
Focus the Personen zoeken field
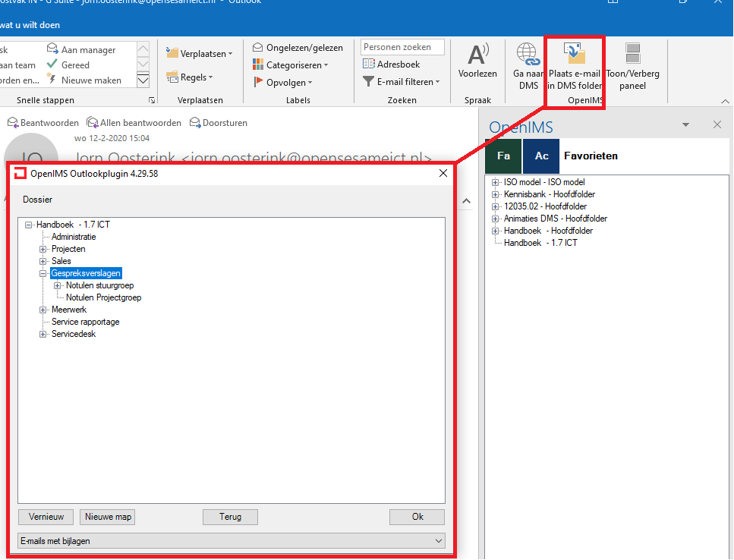pos(402,47)
